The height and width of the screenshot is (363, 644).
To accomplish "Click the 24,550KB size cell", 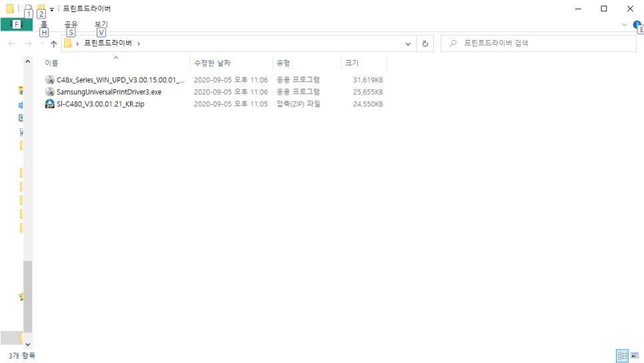I will click(x=367, y=104).
